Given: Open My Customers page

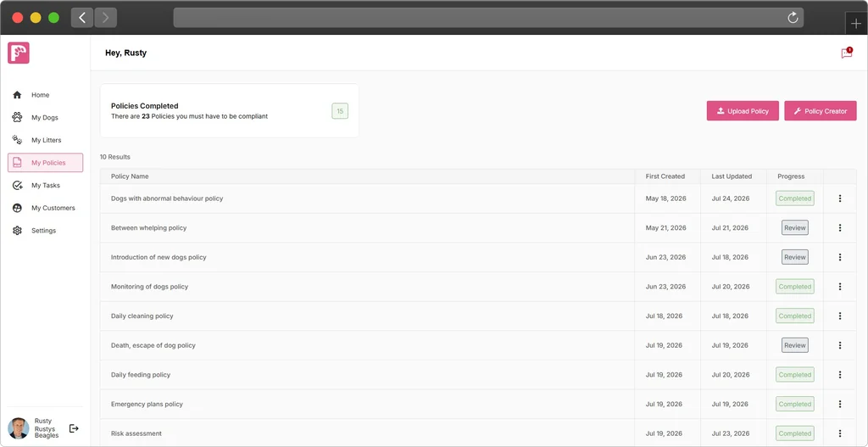Looking at the screenshot, I should [46, 209].
